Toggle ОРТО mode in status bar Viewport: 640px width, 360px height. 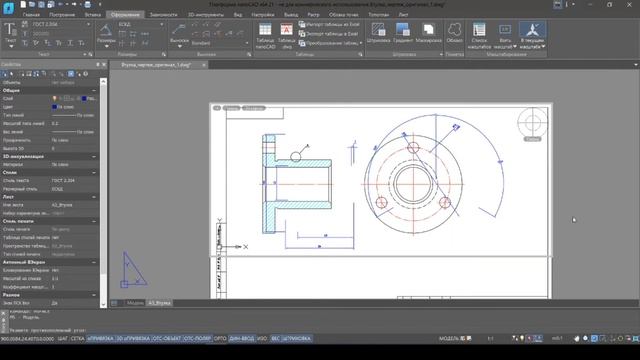(220, 338)
